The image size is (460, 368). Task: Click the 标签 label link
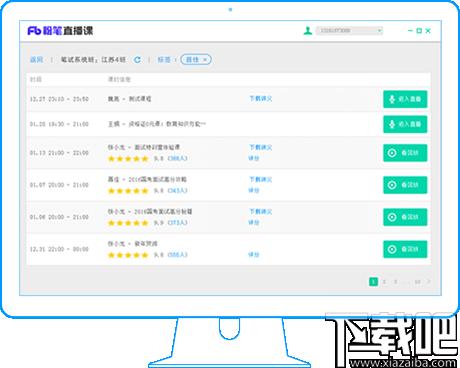(x=164, y=60)
